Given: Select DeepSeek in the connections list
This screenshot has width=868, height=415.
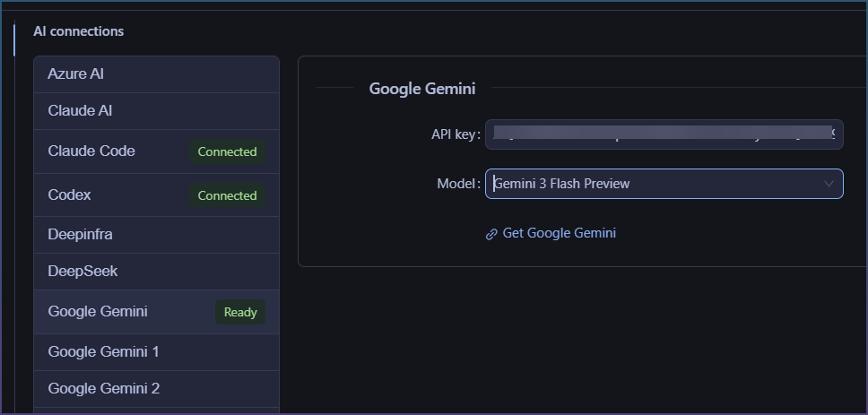Looking at the screenshot, I should [x=156, y=272].
